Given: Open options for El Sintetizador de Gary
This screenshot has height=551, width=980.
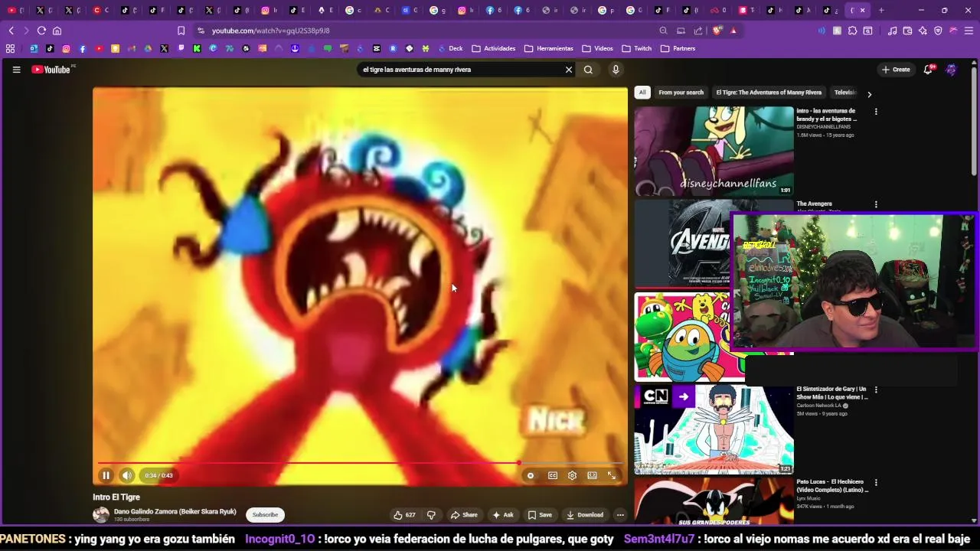Looking at the screenshot, I should [x=876, y=390].
